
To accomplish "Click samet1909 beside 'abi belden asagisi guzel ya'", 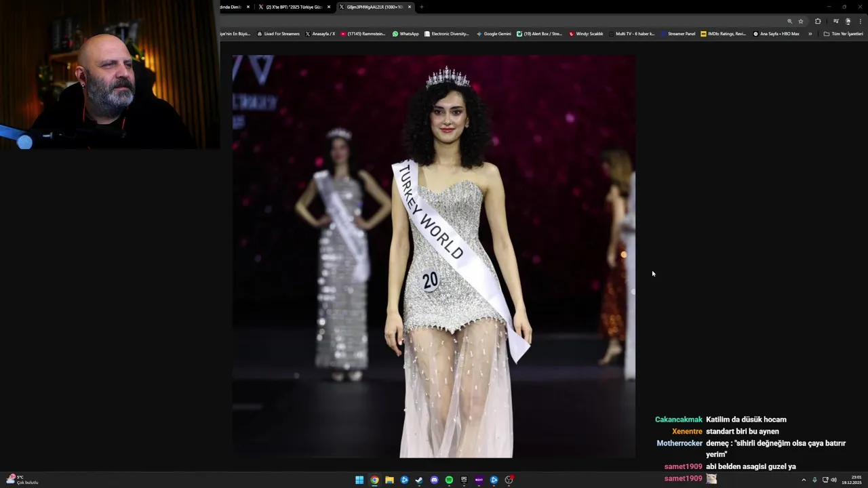I will pyautogui.click(x=683, y=467).
